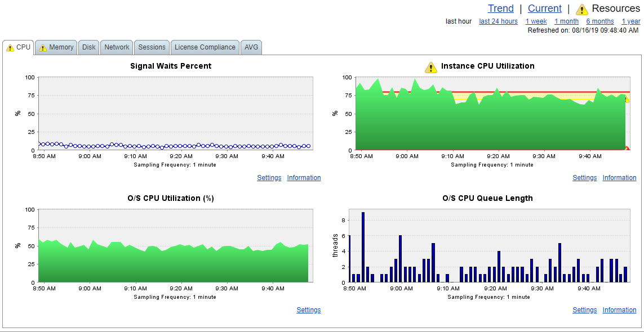
Task: Click warning icon next to Instance CPU Utilization
Action: [x=431, y=68]
